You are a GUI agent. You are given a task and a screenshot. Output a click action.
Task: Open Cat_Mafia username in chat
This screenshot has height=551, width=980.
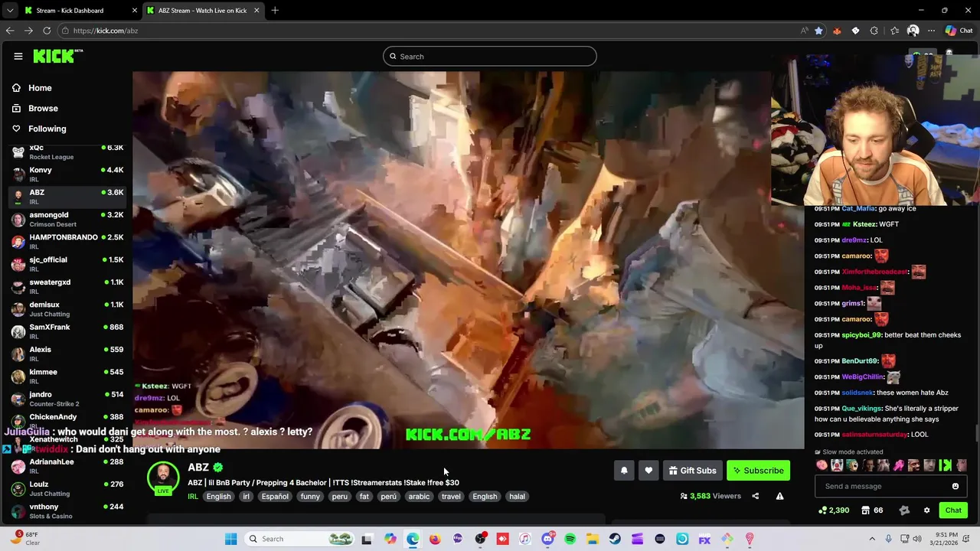(857, 208)
